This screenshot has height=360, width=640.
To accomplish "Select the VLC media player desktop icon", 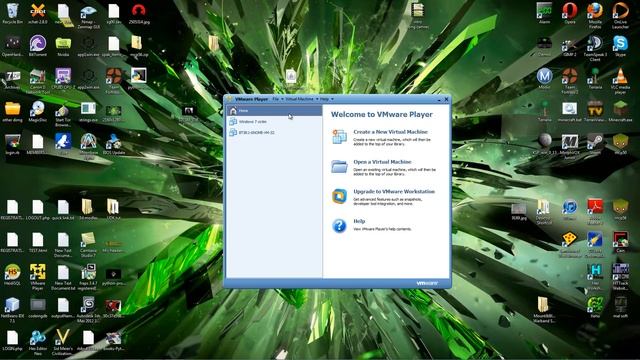I will (x=620, y=81).
